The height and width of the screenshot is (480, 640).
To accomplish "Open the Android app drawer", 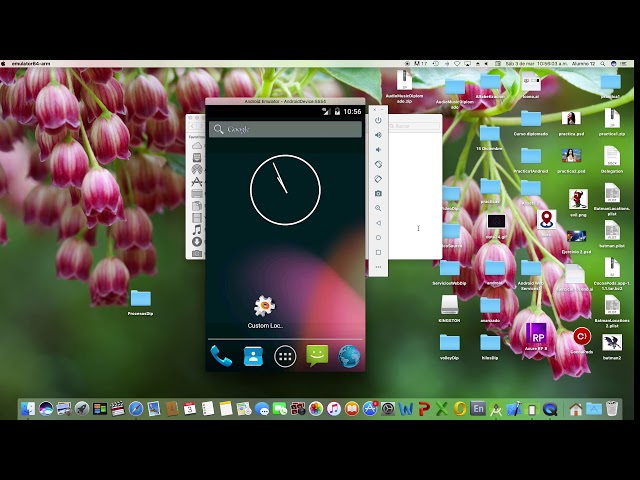I will pyautogui.click(x=285, y=356).
